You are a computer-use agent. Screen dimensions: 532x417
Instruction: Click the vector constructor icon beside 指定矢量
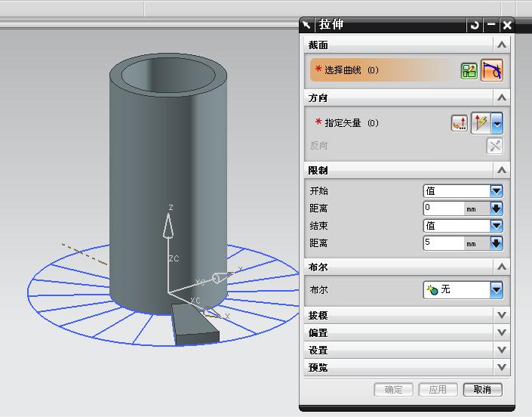click(x=460, y=122)
